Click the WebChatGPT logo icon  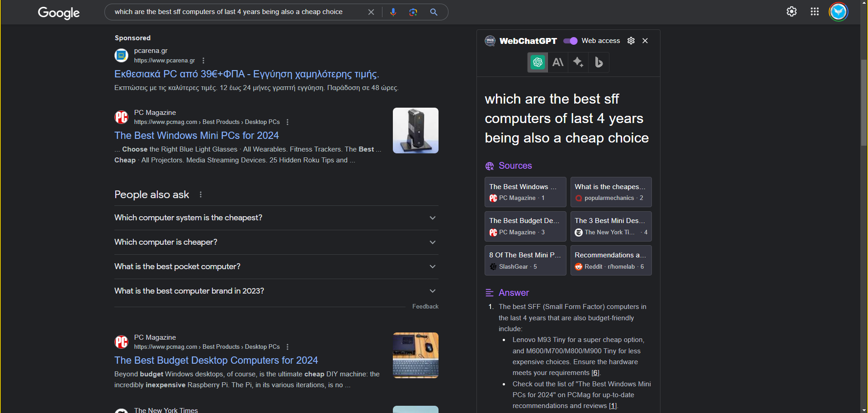click(490, 41)
